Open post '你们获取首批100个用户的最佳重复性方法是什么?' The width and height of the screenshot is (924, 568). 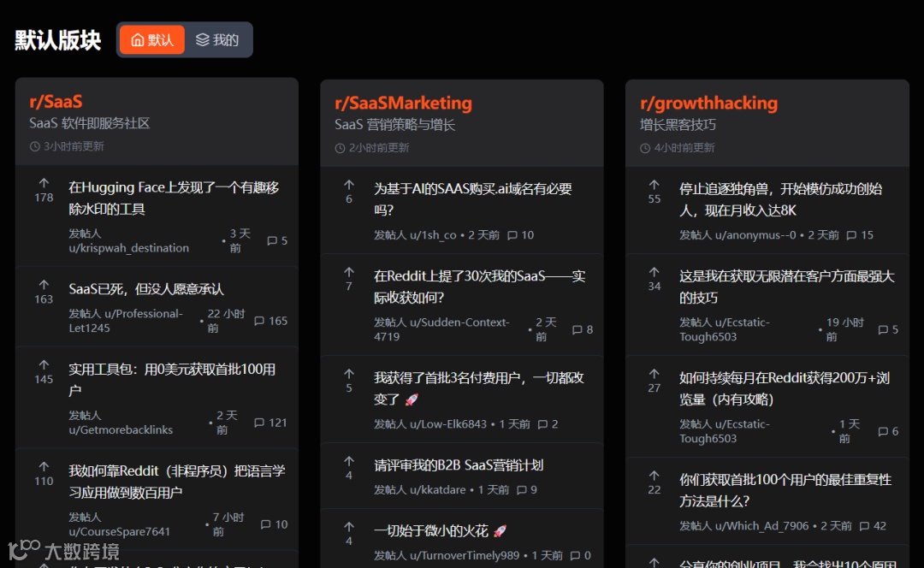(785, 490)
